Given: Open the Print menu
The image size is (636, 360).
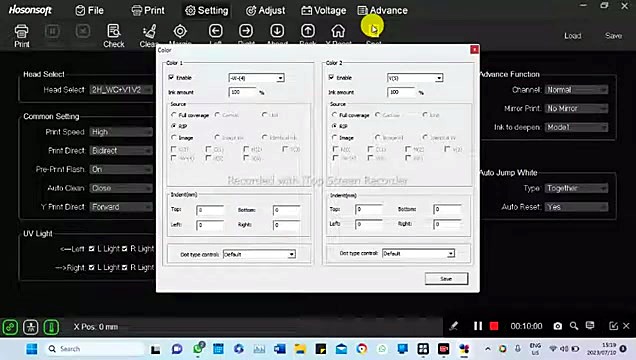Looking at the screenshot, I should pos(148,11).
